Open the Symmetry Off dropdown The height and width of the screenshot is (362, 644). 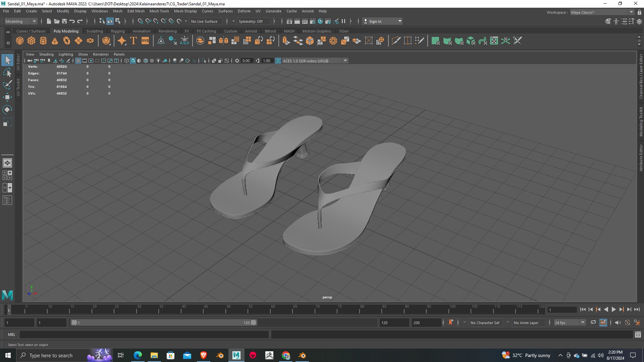tap(253, 21)
